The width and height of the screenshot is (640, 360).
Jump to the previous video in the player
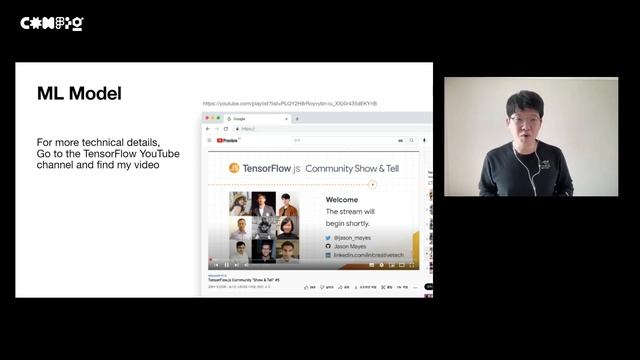pyautogui.click(x=217, y=265)
